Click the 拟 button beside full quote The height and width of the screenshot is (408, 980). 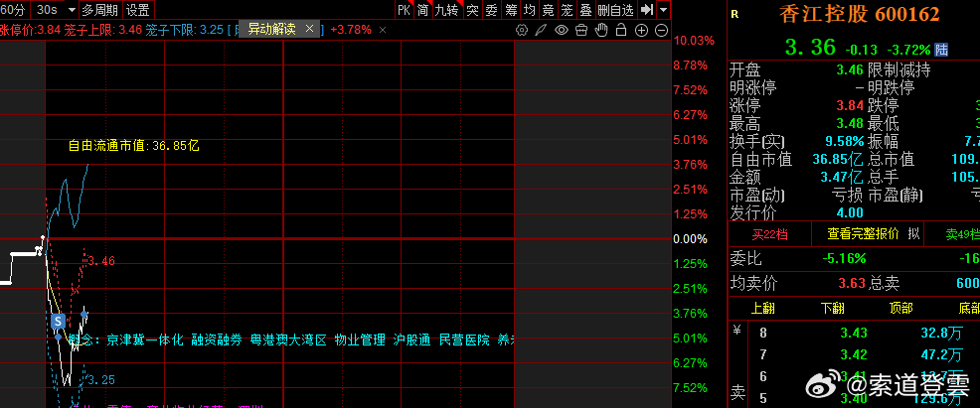click(x=913, y=234)
